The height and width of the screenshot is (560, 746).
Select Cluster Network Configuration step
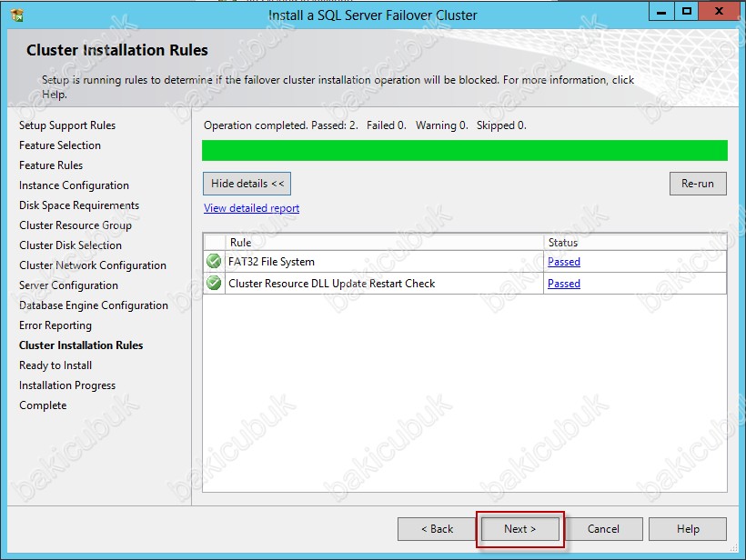coord(93,265)
